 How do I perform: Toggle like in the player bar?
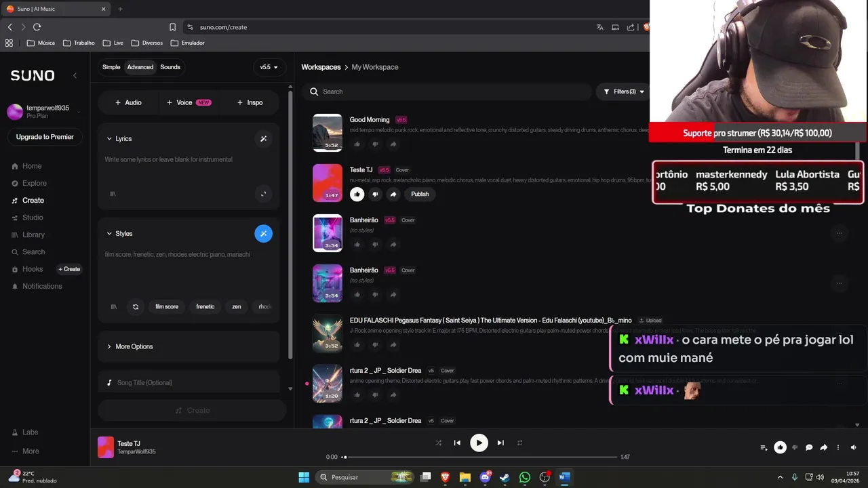point(780,447)
